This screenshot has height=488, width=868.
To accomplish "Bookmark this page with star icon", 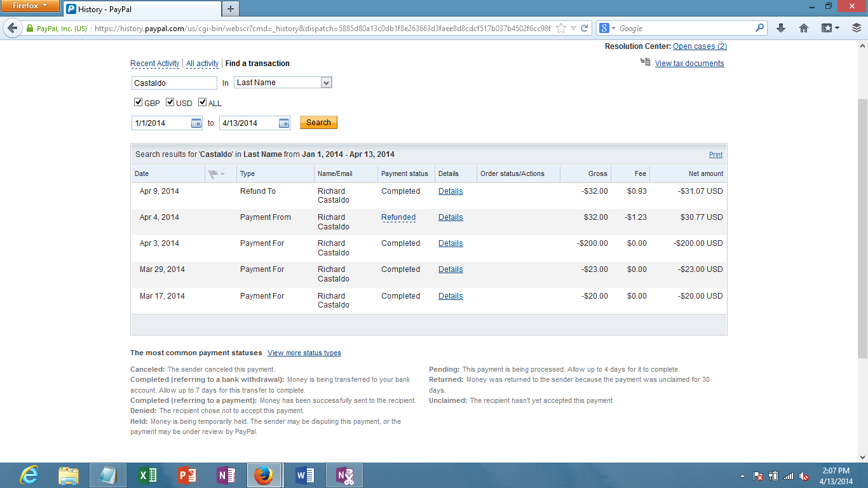I will pos(561,28).
